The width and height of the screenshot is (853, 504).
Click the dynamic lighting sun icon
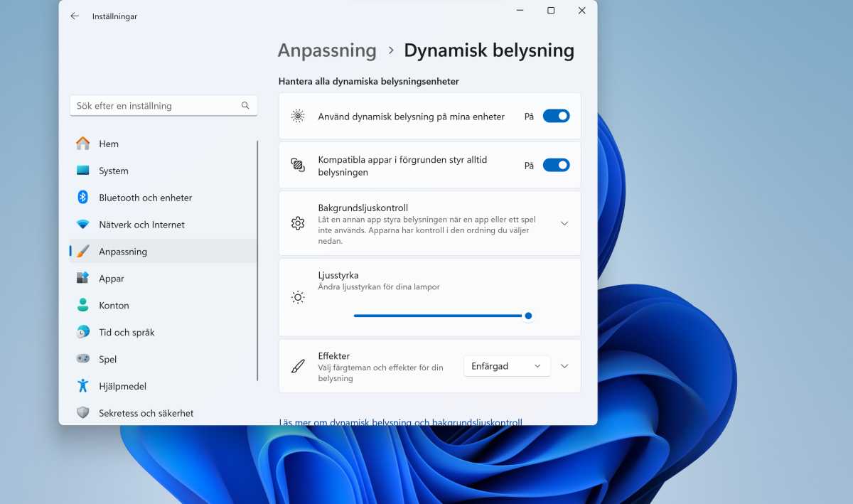tap(298, 115)
